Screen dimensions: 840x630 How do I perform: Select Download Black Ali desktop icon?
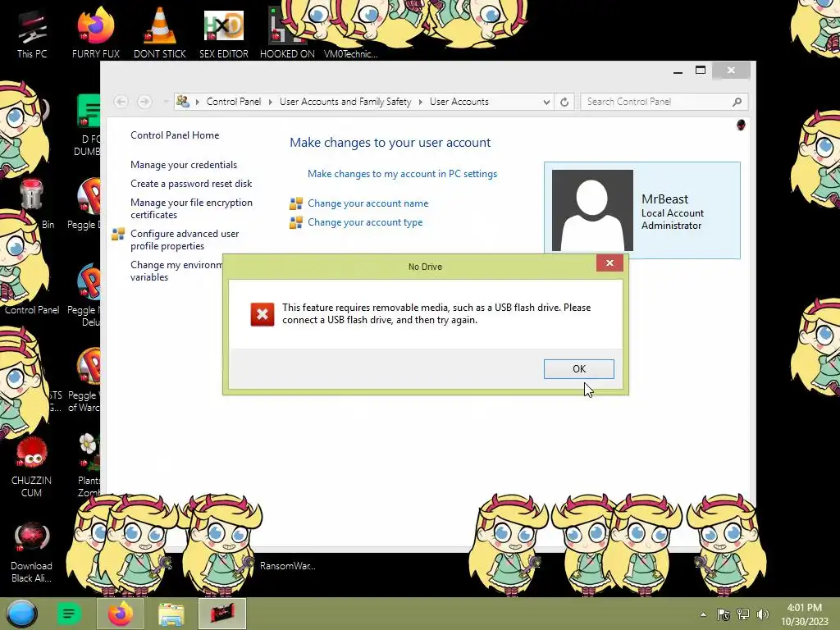[x=32, y=553]
